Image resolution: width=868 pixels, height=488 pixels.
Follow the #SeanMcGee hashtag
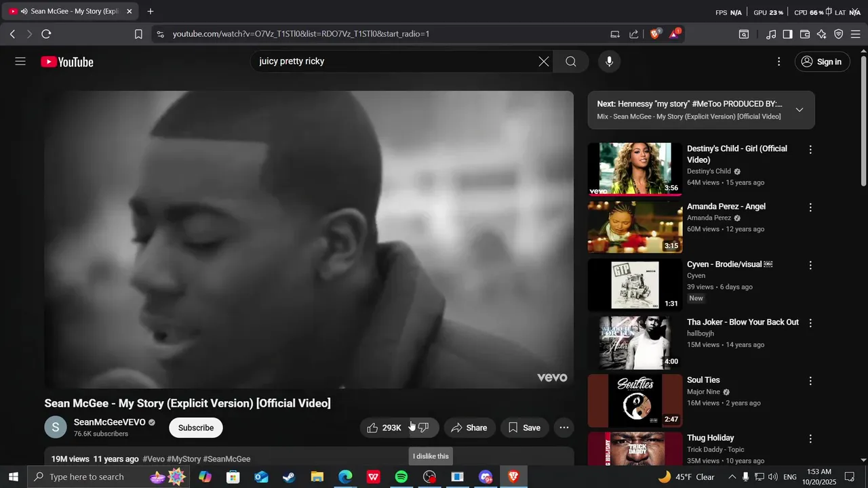click(226, 459)
